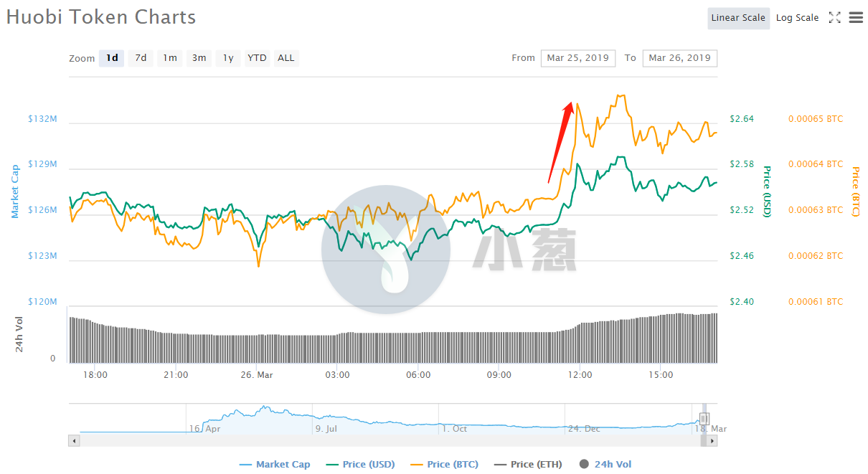This screenshot has width=868, height=474.
Task: Set zoom range to 1y
Action: tap(228, 58)
